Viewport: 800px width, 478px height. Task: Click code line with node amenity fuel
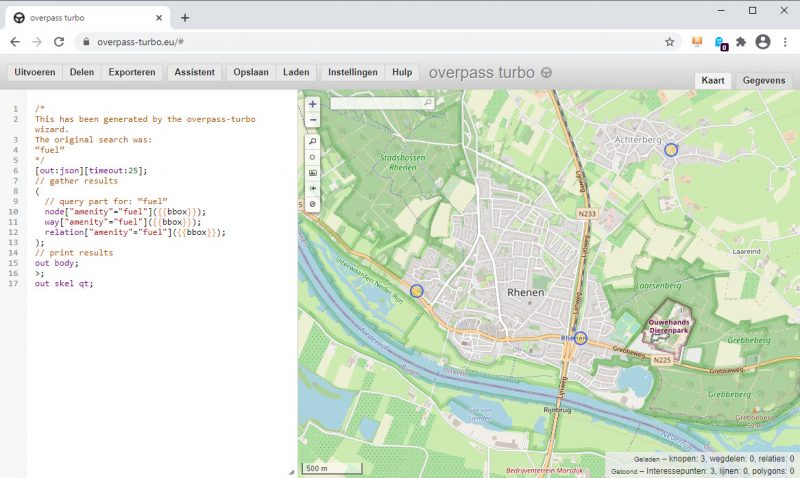coord(125,212)
